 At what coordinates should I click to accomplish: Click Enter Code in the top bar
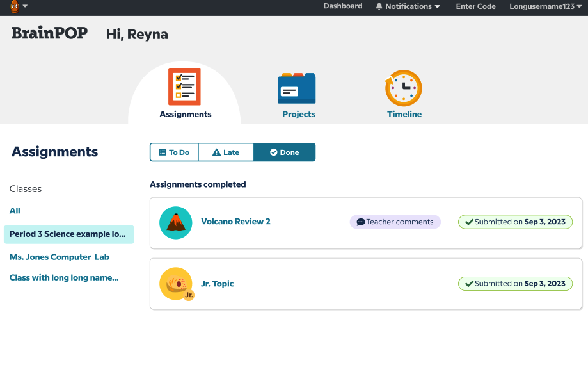click(x=475, y=6)
